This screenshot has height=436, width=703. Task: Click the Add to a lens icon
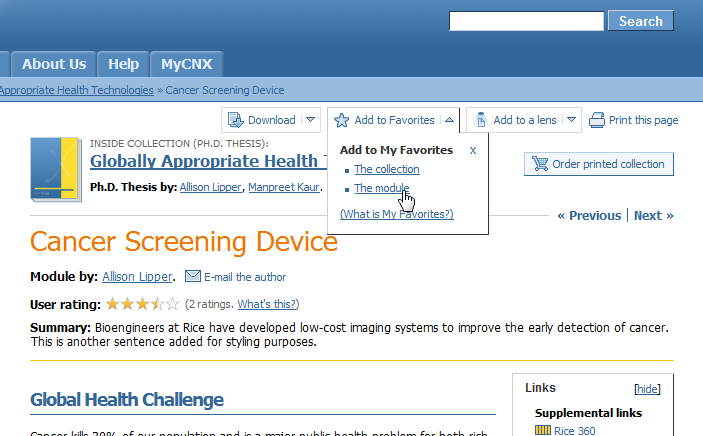481,120
